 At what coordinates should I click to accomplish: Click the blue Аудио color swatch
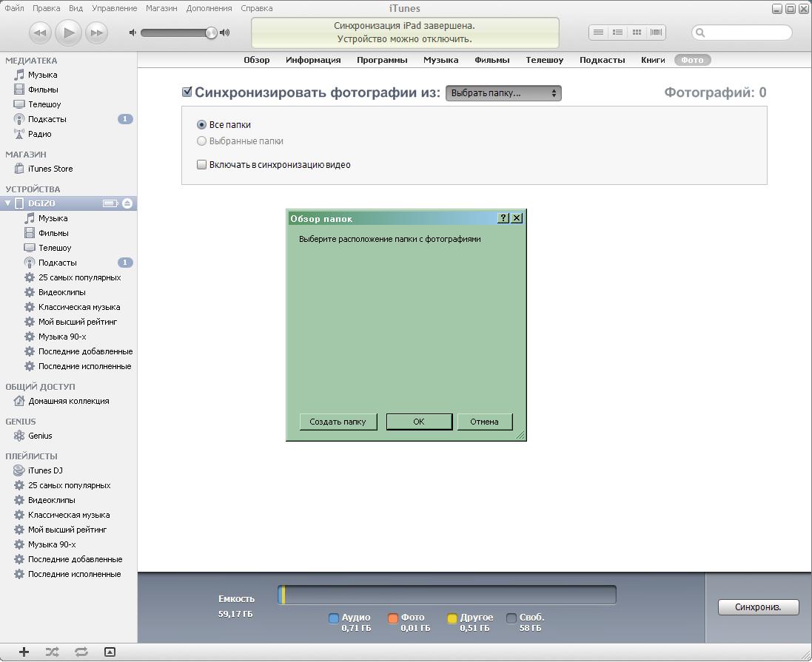pyautogui.click(x=334, y=618)
